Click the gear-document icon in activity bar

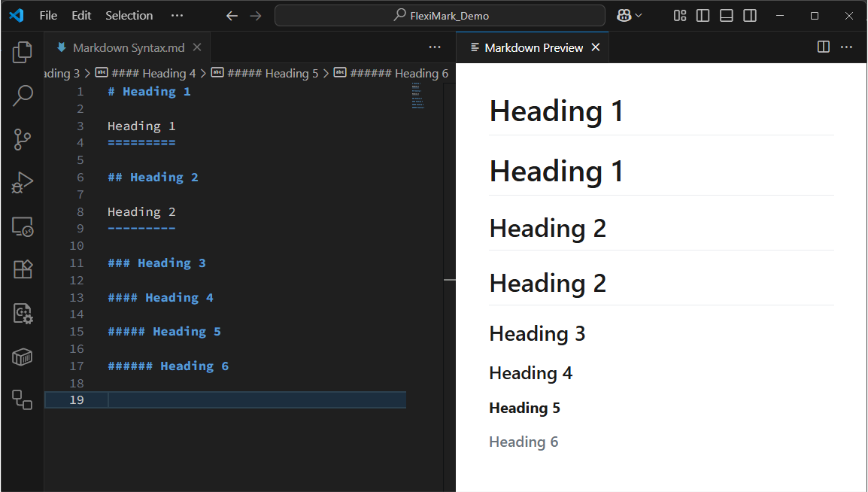tap(22, 313)
